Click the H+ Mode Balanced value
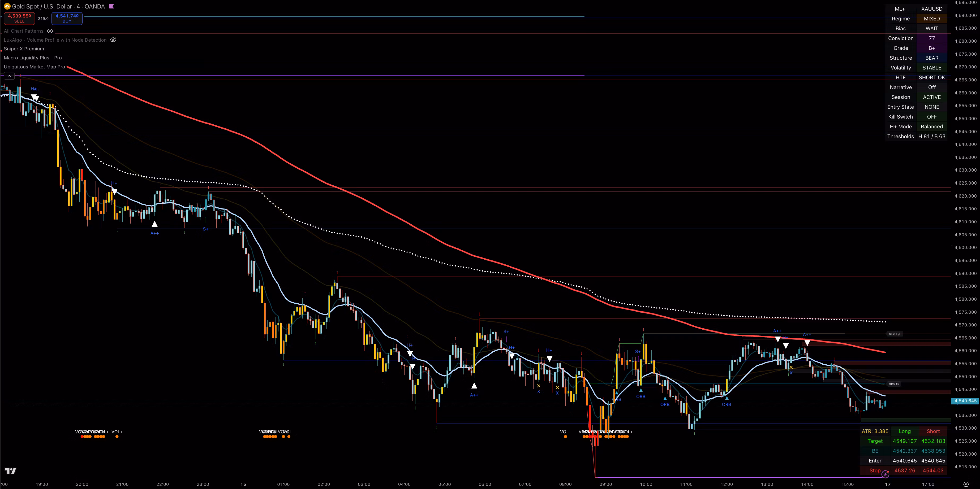Viewport: 980px width, 489px height. pos(932,126)
